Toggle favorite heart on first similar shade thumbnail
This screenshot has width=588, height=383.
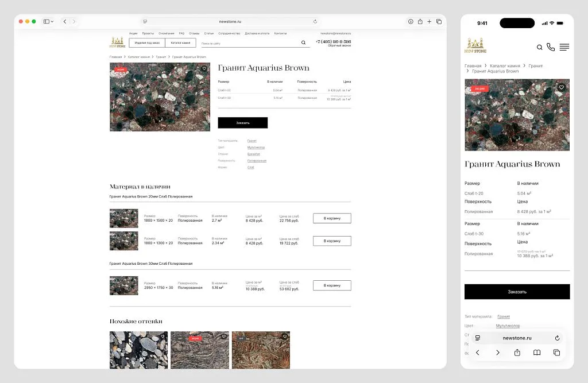(163, 336)
